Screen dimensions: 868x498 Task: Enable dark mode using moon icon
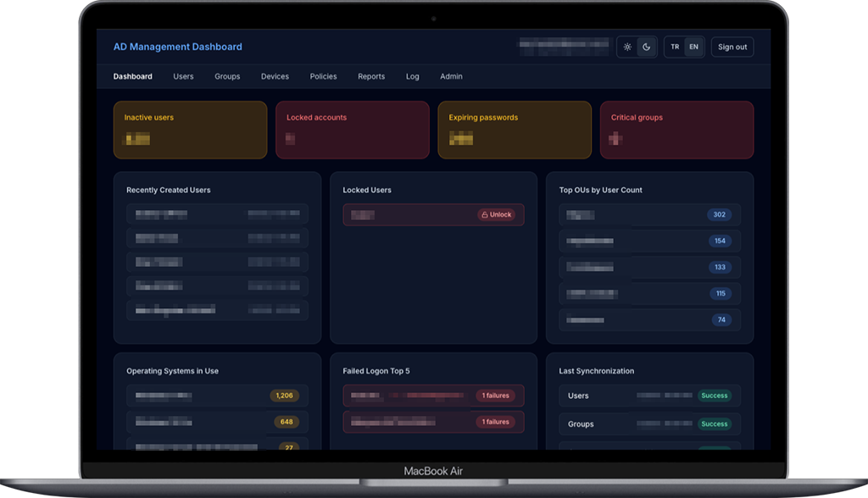click(646, 47)
